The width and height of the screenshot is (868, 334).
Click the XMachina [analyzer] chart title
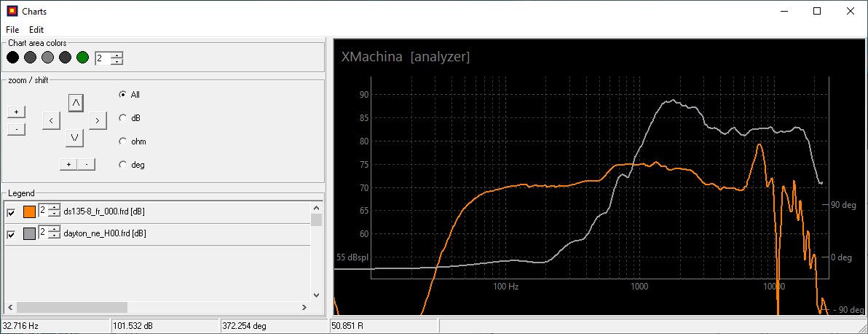406,57
